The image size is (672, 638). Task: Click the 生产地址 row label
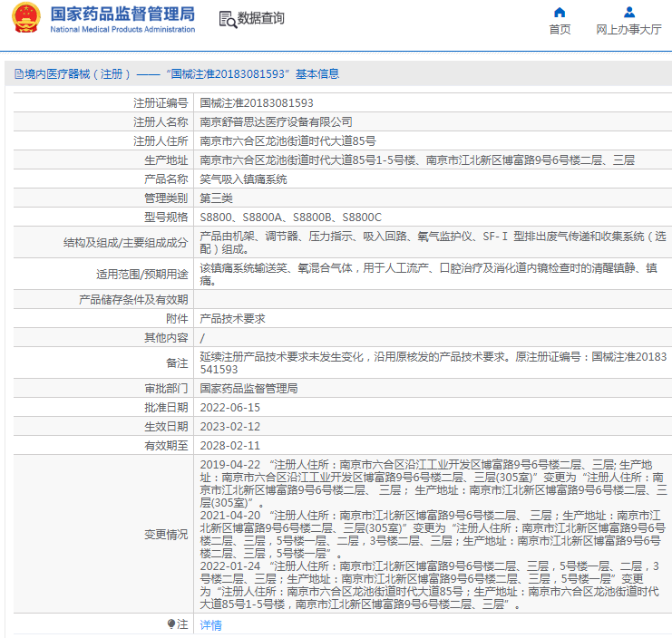tap(166, 160)
